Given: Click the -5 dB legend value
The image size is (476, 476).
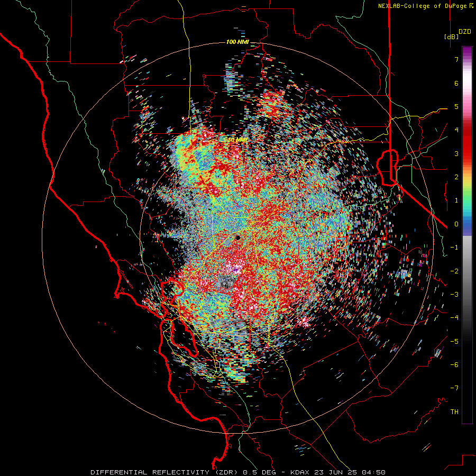Looking at the screenshot, I should (454, 341).
